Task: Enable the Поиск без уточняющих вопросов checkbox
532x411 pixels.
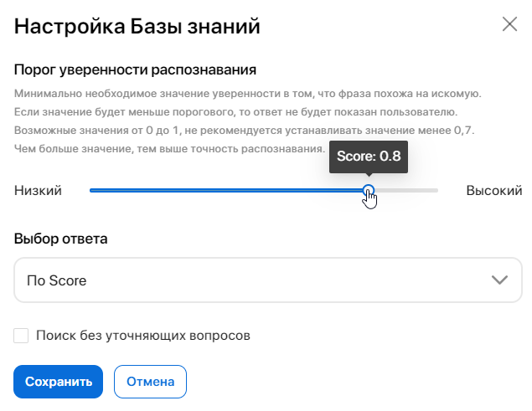Action: tap(22, 336)
